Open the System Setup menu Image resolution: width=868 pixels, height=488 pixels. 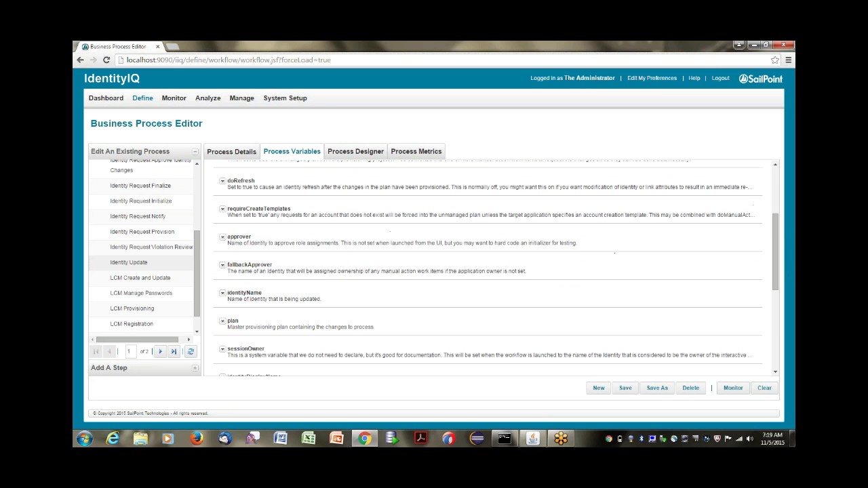pyautogui.click(x=285, y=98)
